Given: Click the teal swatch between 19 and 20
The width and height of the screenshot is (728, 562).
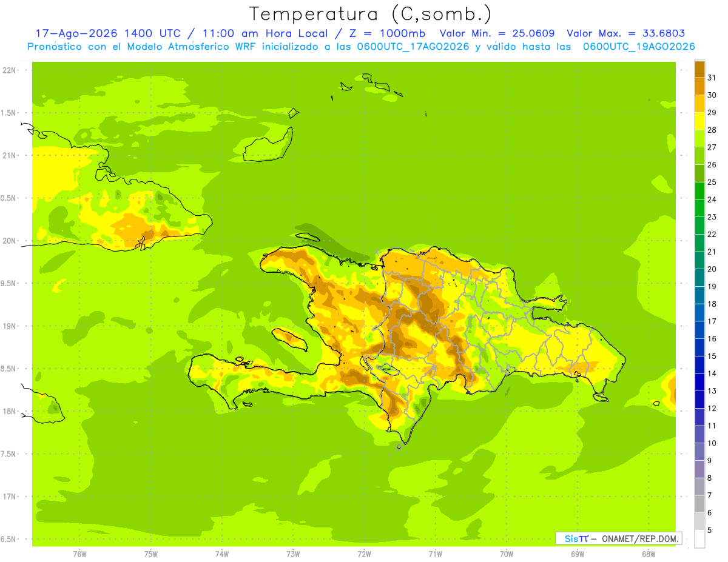Looking at the screenshot, I should [x=699, y=278].
